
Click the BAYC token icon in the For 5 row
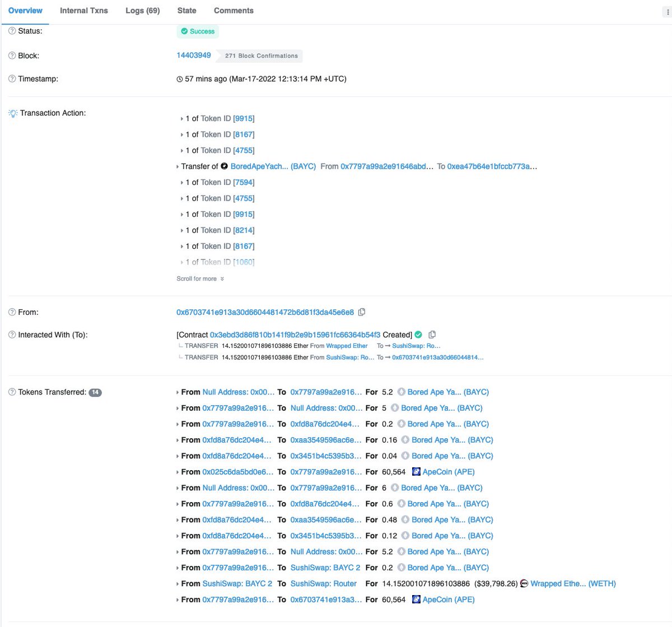tap(395, 408)
